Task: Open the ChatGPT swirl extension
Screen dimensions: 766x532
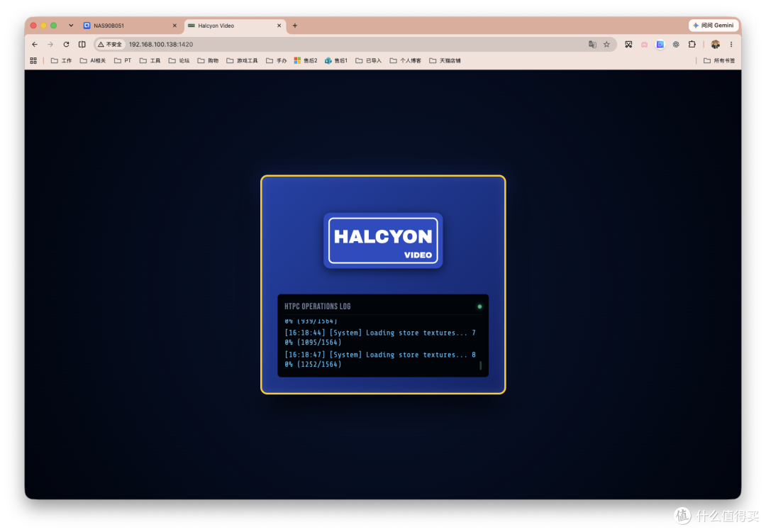Action: coord(676,45)
